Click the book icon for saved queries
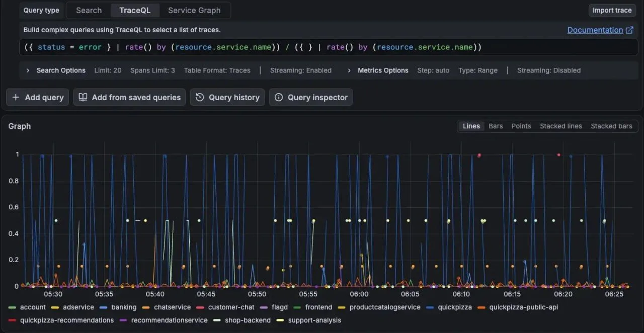 tap(83, 98)
